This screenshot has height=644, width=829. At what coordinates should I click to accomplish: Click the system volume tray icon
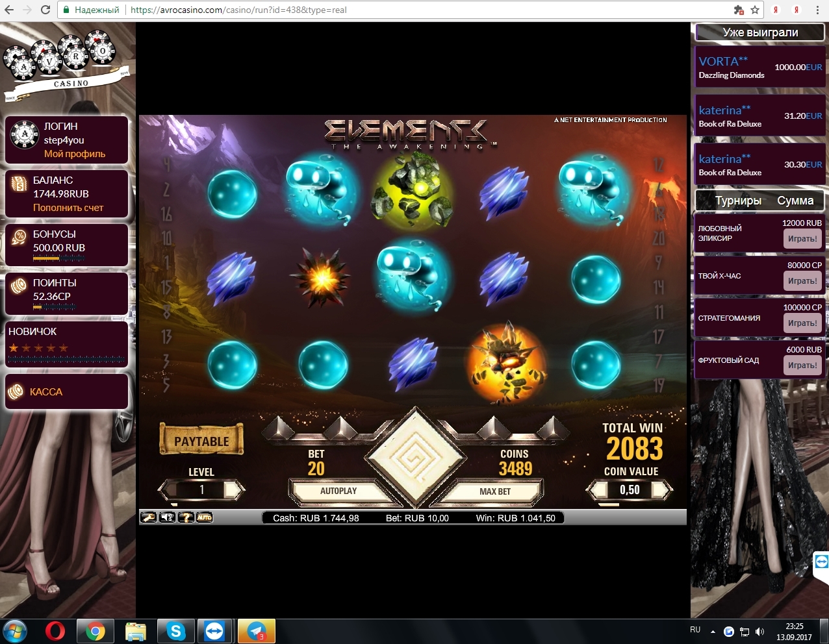[x=760, y=631]
